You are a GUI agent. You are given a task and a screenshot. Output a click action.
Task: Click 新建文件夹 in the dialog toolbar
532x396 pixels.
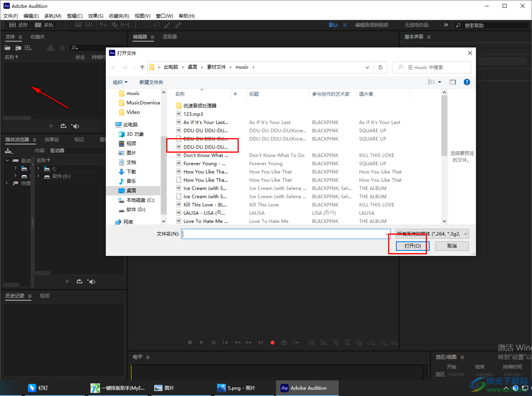point(151,82)
